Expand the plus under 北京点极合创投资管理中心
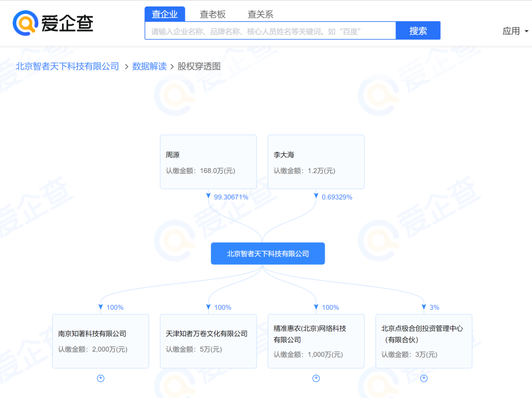 (424, 378)
